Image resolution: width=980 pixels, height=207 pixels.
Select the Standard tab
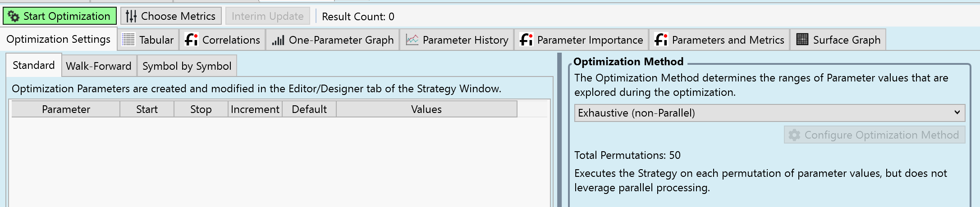pos(34,65)
